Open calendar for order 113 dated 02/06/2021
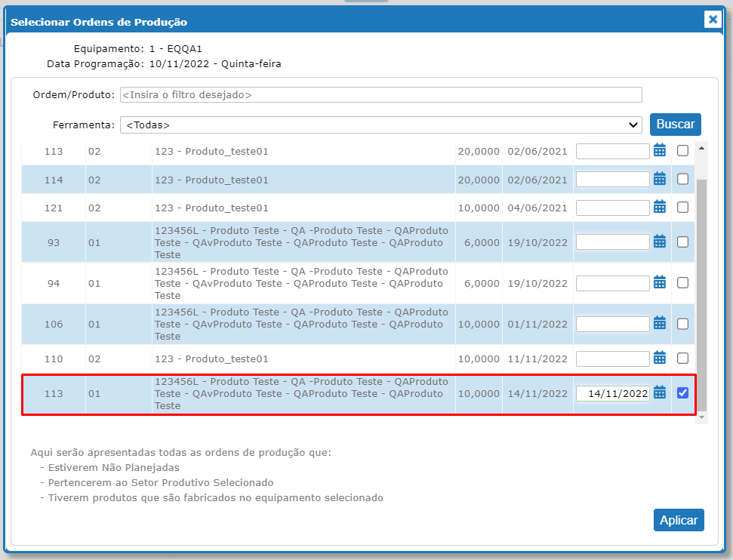 [x=660, y=150]
